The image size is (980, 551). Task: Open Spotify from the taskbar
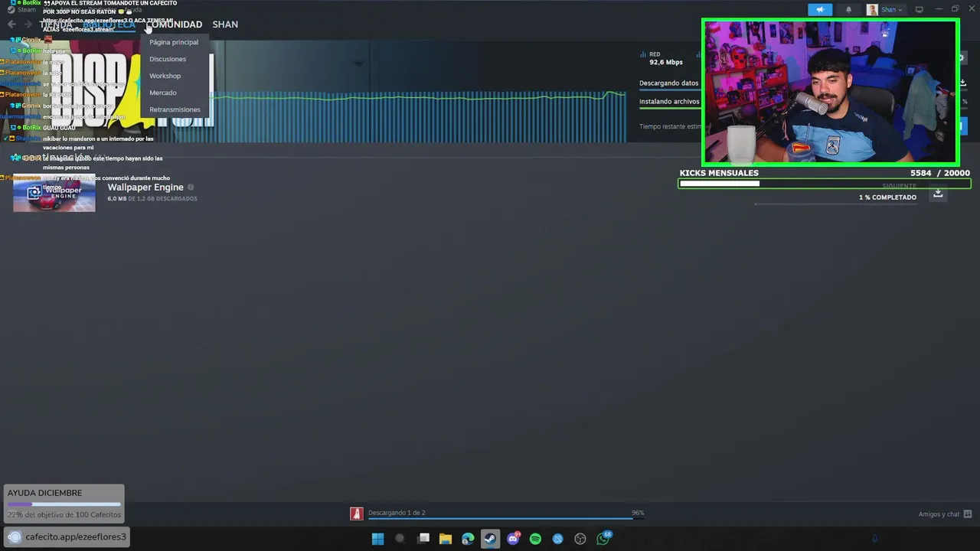point(535,539)
